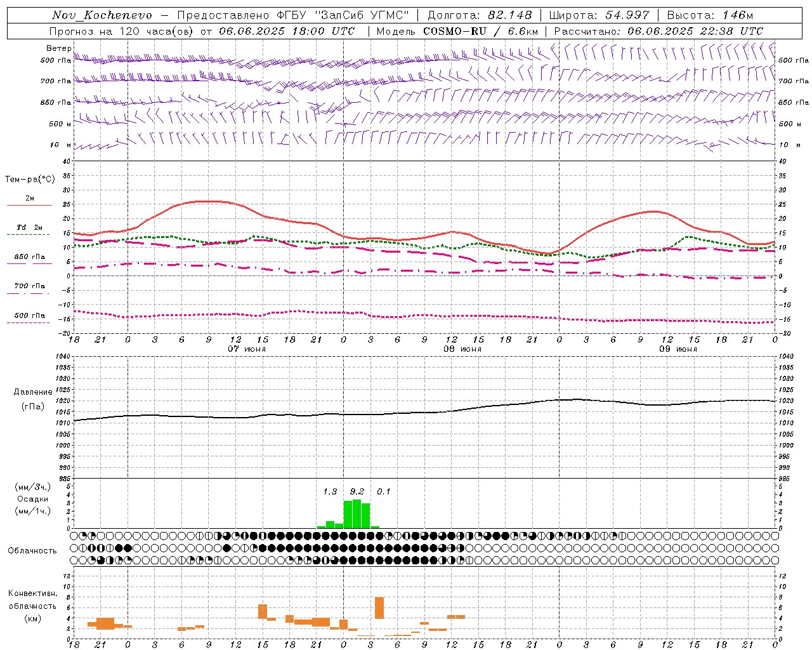Click the Конвективн. panel label
The width and height of the screenshot is (812, 650).
[33, 594]
